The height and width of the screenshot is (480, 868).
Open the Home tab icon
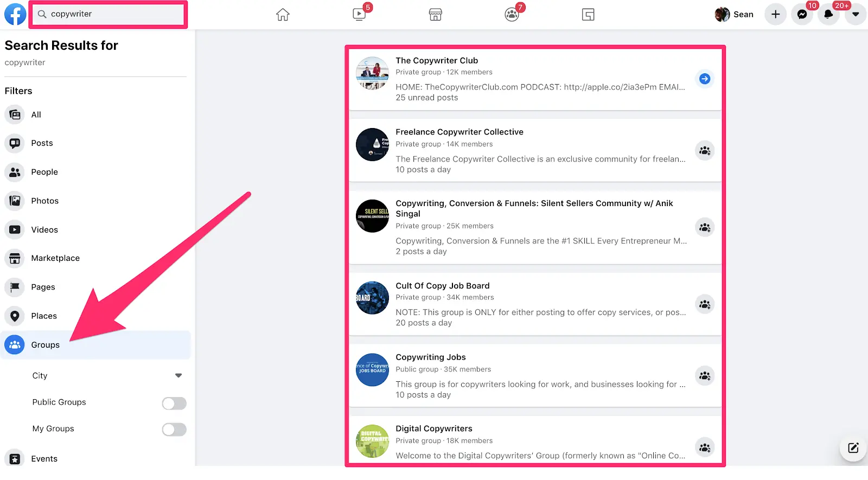283,15
